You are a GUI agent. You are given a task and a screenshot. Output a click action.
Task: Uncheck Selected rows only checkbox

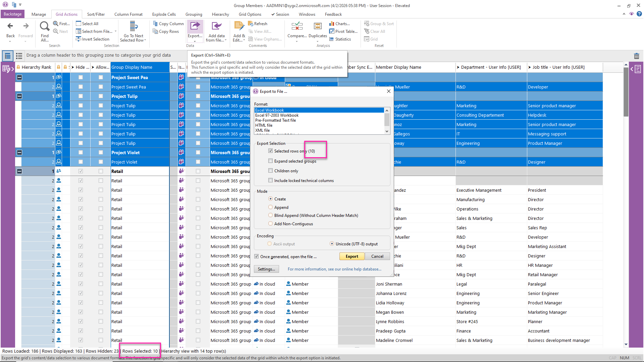[270, 151]
